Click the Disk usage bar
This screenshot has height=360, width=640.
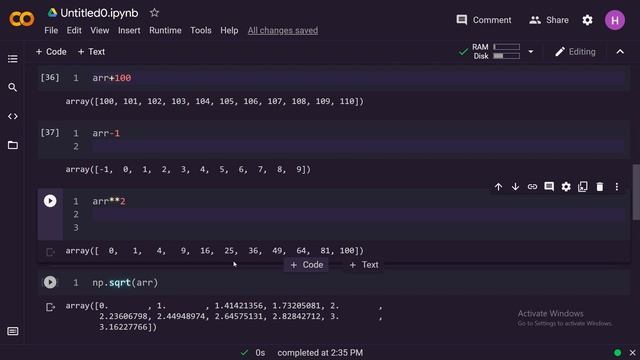coord(506,56)
